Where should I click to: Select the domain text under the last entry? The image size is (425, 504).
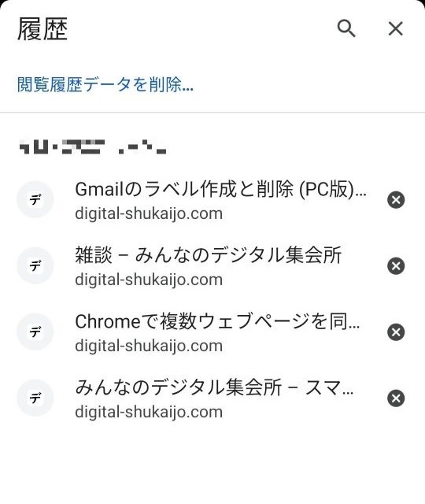[149, 412]
